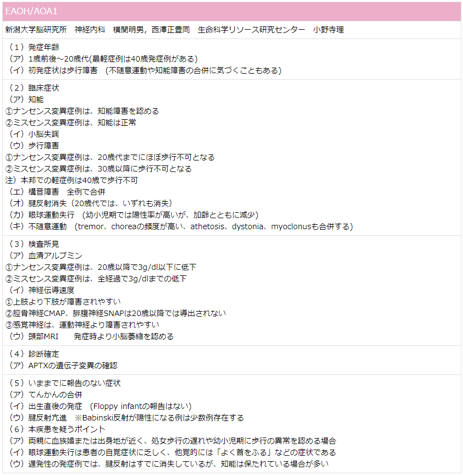The height and width of the screenshot is (476, 463).
Task: Select the author affiliation line with 新潟大学脳研究所
Action: coord(174,30)
